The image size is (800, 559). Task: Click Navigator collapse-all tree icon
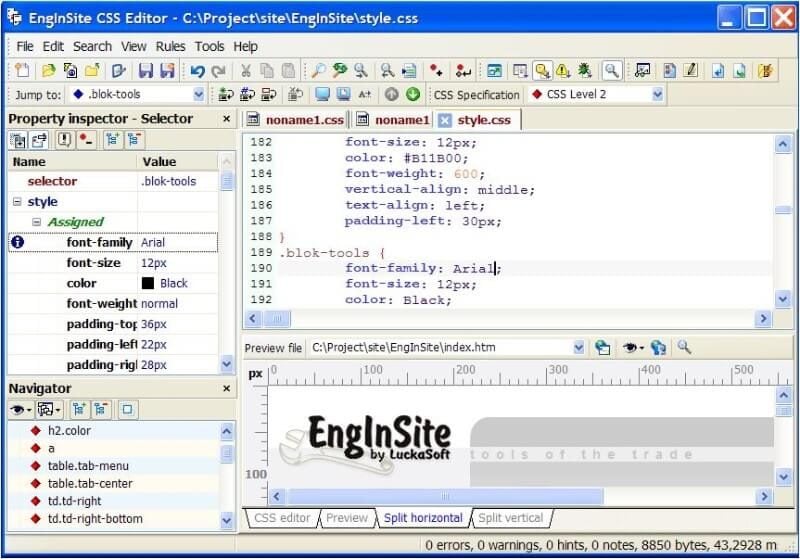[101, 409]
